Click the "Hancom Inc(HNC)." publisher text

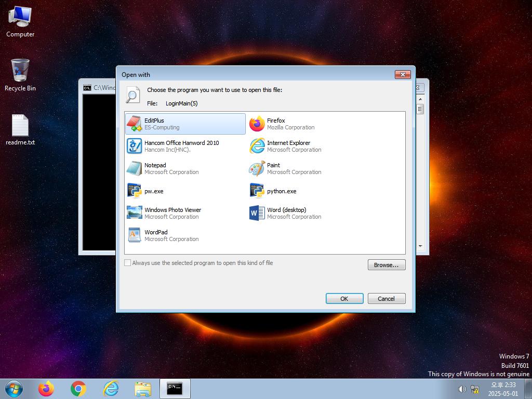[168, 150]
